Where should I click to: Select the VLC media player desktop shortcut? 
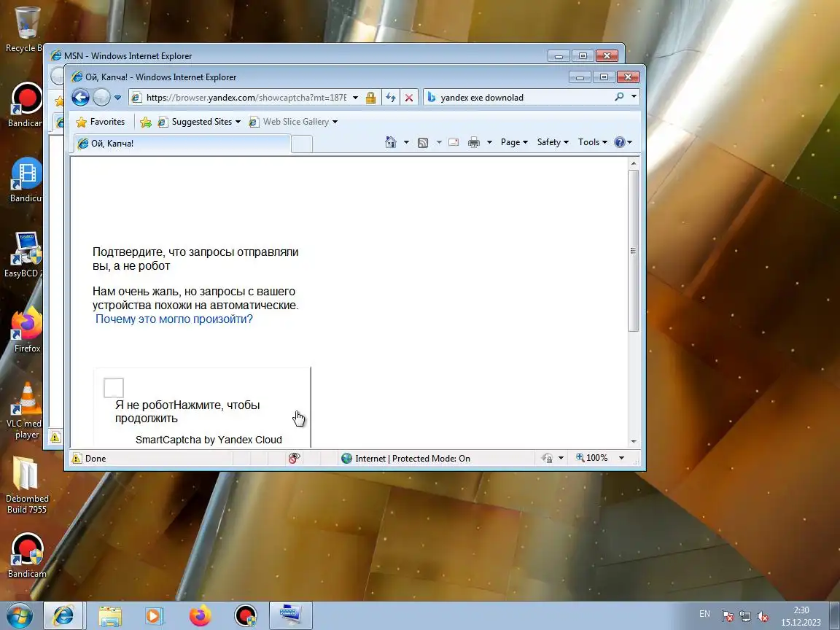point(26,410)
